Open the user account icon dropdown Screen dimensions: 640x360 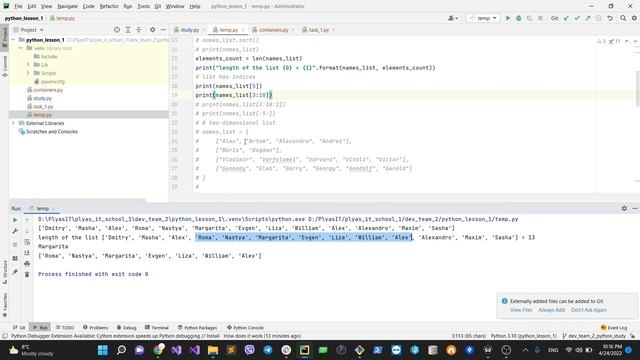[x=453, y=18]
